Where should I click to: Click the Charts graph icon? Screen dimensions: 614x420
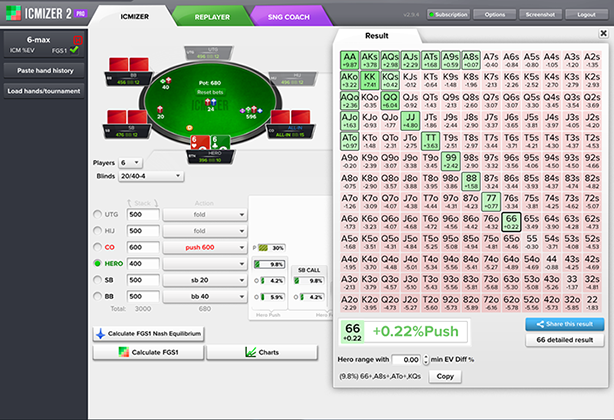pos(251,352)
